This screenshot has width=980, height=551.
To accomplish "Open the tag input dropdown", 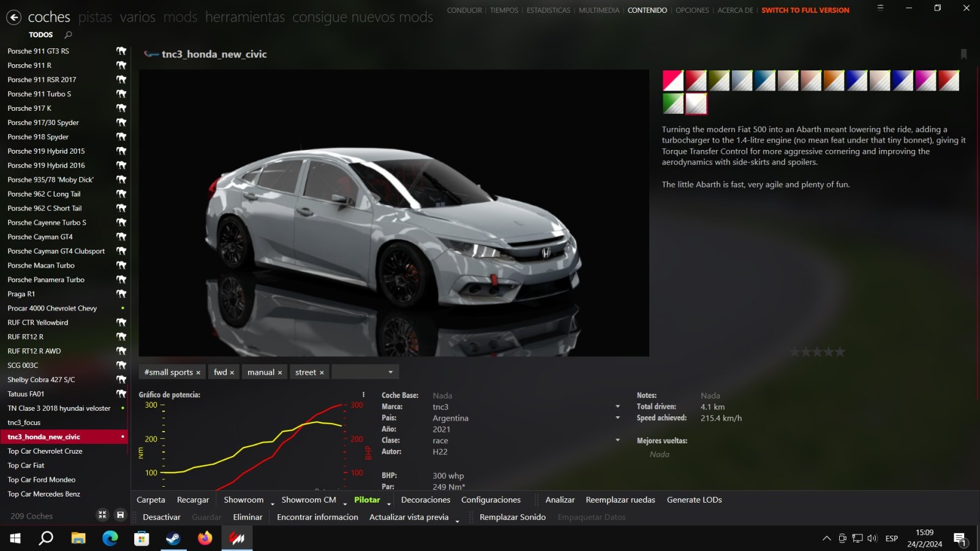I will (390, 372).
